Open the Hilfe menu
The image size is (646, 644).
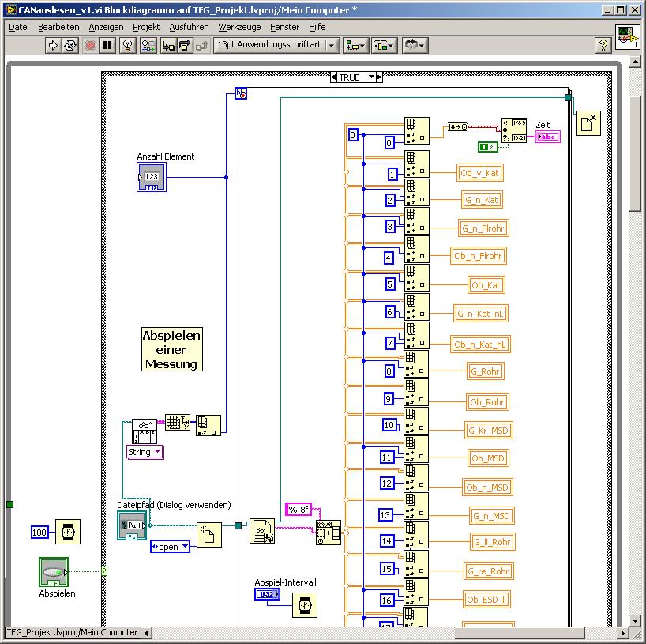point(317,27)
